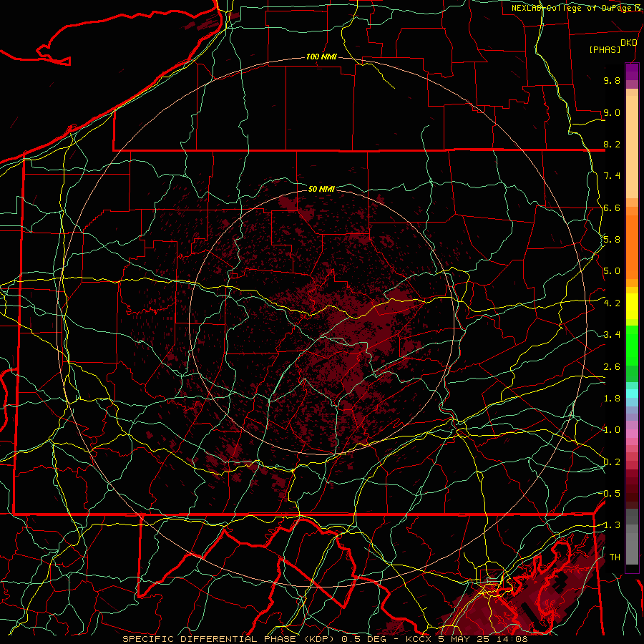The image size is (644, 644).
Task: Select the 3.4 value on the color scale
Action: tap(612, 335)
